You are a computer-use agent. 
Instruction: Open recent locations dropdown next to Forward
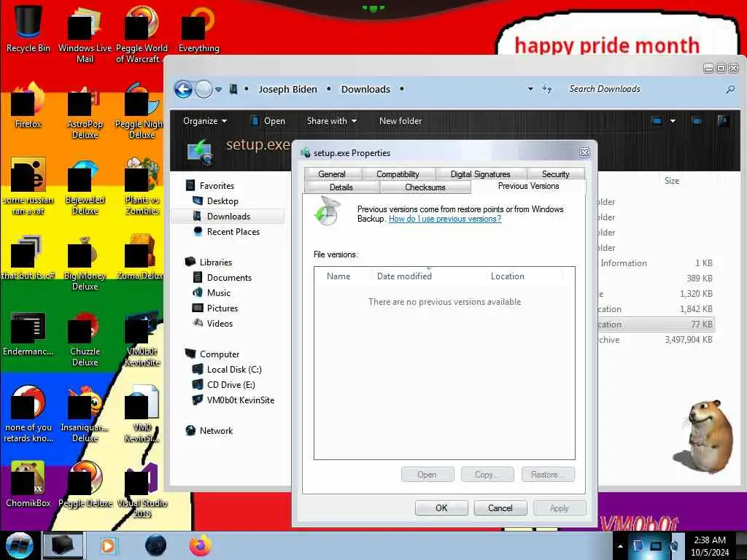(x=218, y=90)
